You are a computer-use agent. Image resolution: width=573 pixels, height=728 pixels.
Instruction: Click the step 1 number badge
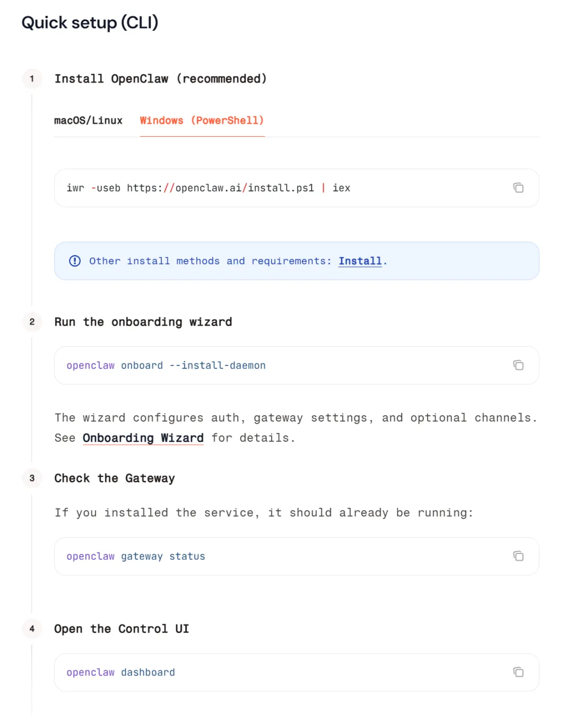pyautogui.click(x=32, y=79)
